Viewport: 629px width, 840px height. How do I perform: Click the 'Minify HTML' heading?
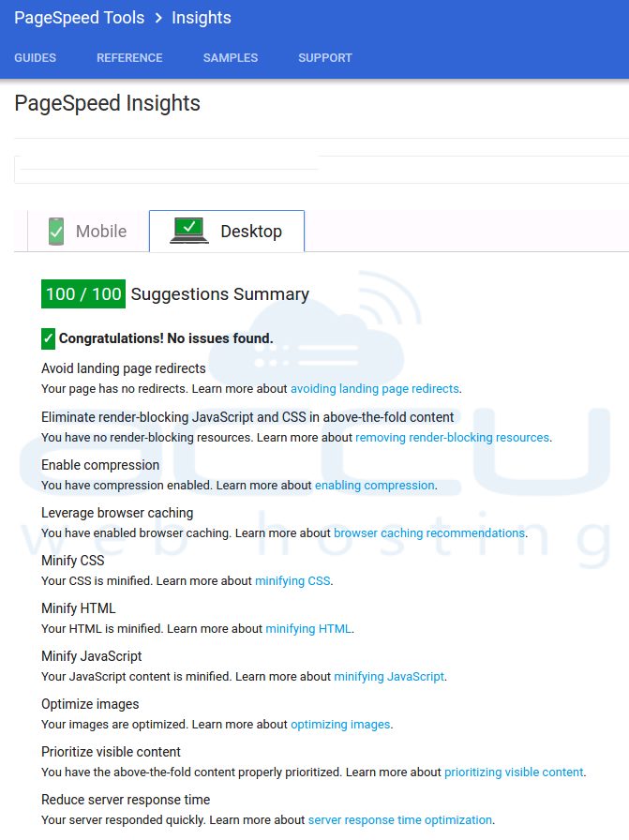(78, 608)
